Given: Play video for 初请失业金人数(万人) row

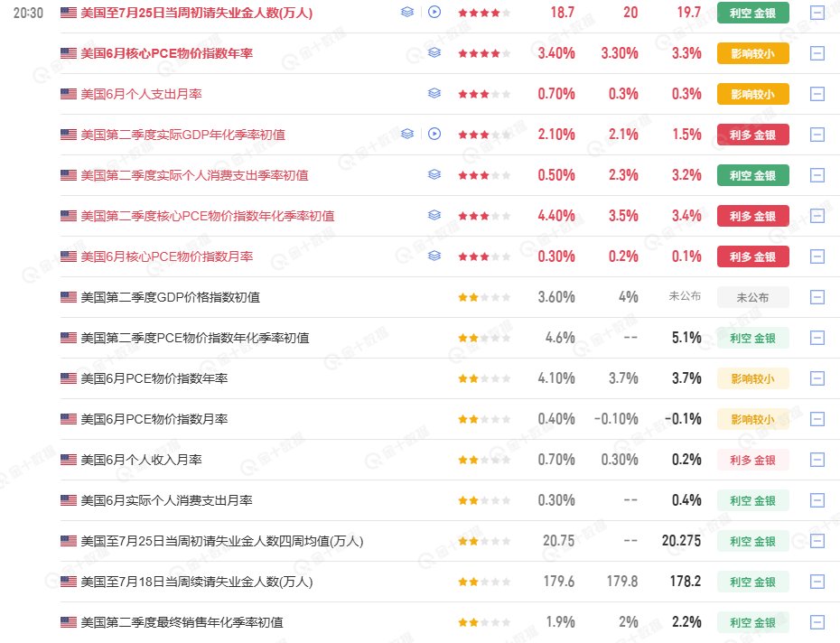Looking at the screenshot, I should (434, 12).
